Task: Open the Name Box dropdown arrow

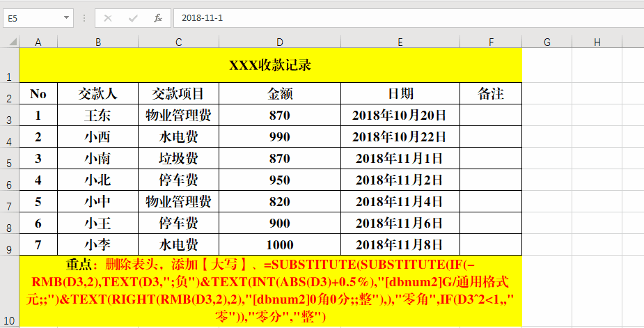Action: point(66,17)
